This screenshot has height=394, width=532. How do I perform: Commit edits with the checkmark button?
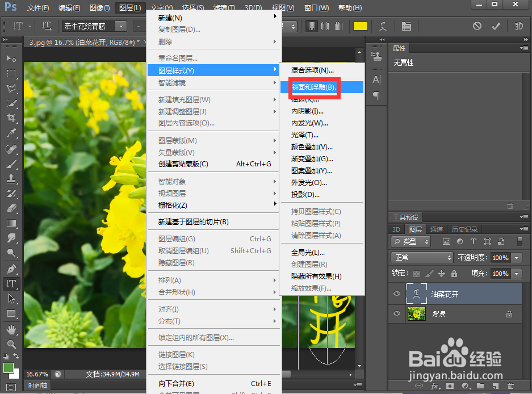495,26
